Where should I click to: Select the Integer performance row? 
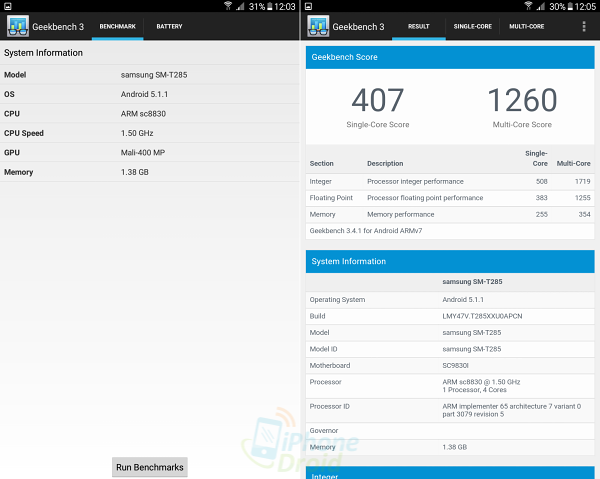point(449,181)
